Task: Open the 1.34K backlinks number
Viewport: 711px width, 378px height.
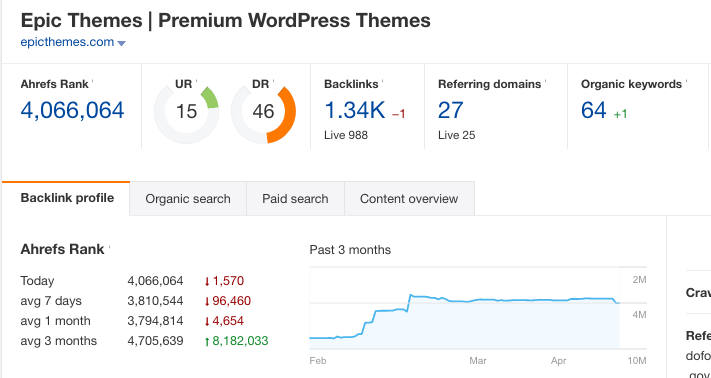Action: click(x=355, y=111)
